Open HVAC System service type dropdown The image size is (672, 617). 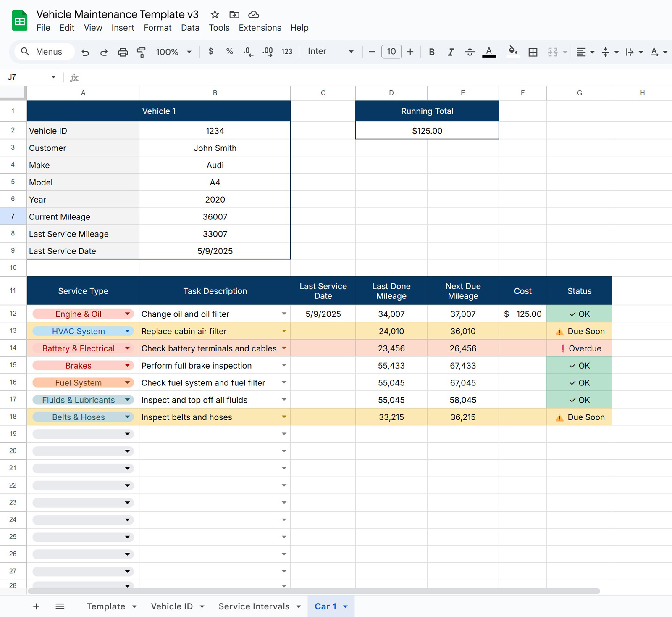[x=127, y=331]
